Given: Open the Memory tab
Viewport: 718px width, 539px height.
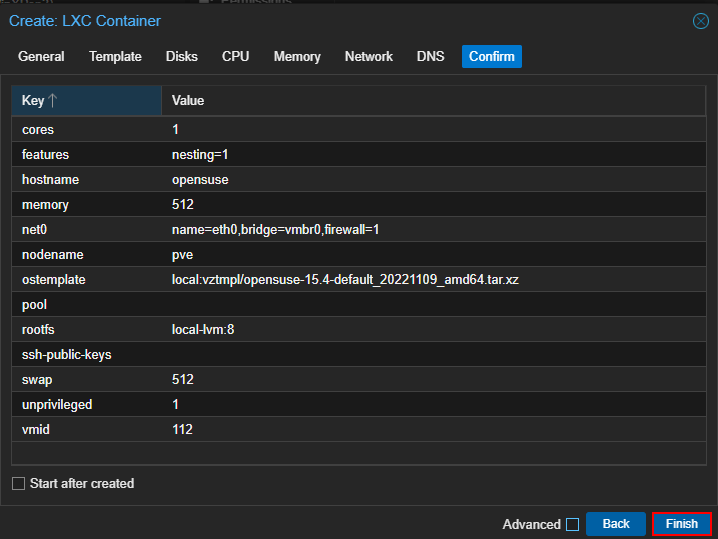Looking at the screenshot, I should click(x=297, y=57).
